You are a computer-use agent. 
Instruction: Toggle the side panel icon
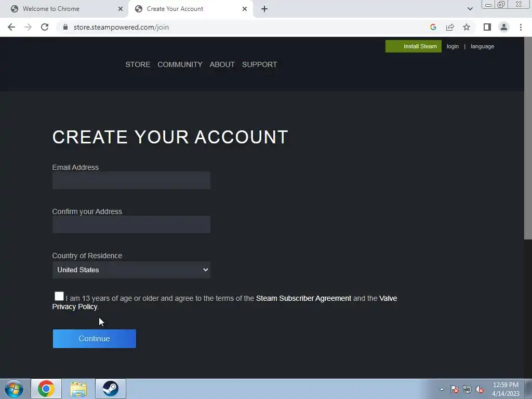[x=487, y=27]
